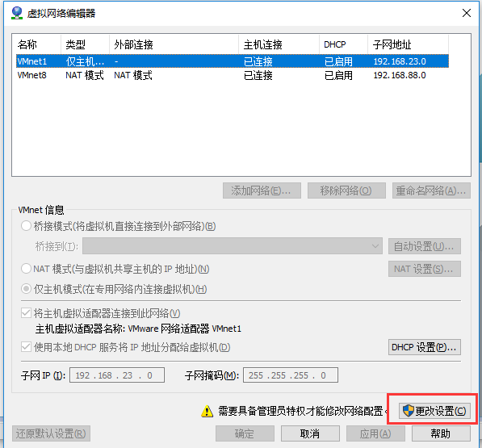Select 仅主机模式 radio button
Viewport: 482px width, 448px height.
26,289
